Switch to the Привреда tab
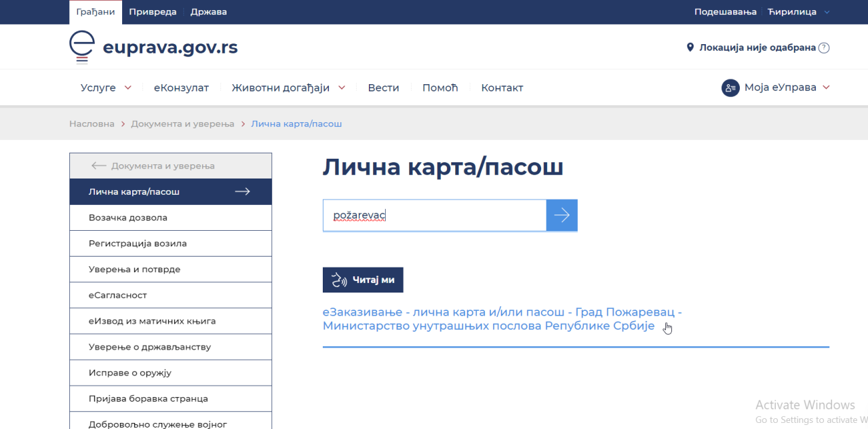The height and width of the screenshot is (429, 868). 153,12
